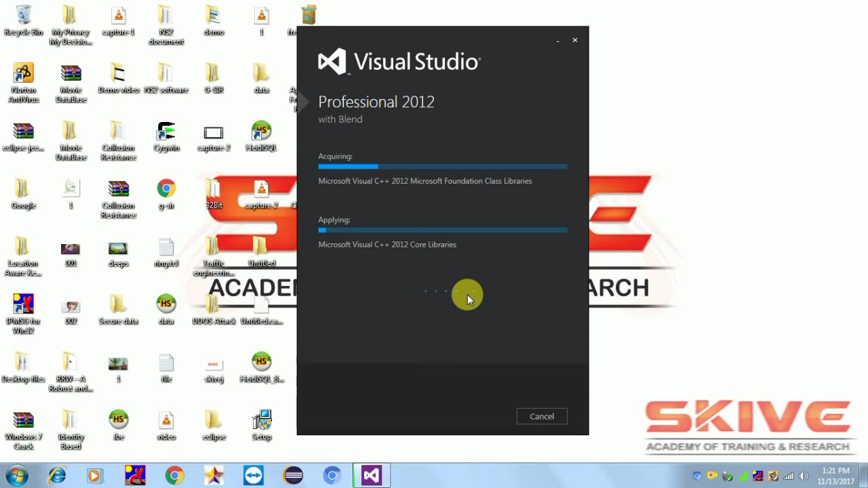Open Eclipse from the taskbar
The image size is (868, 488).
tap(293, 475)
